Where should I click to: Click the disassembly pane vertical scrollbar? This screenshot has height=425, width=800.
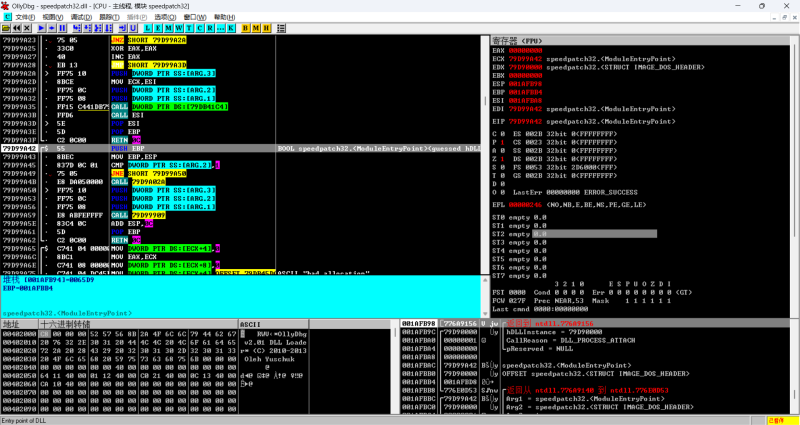tap(485, 155)
